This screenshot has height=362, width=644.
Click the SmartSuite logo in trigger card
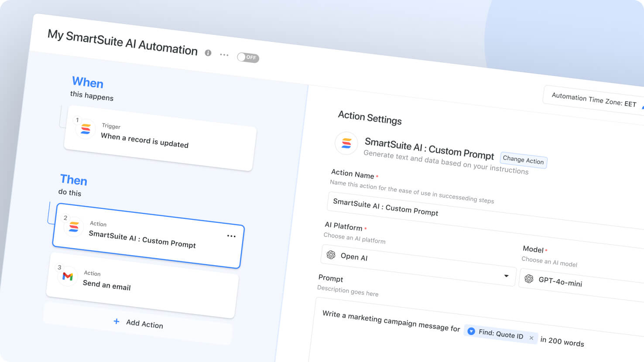pos(86,129)
